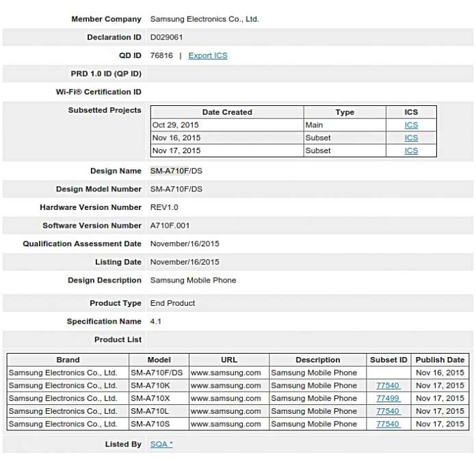Select QD ID value 76816
476x461 pixels.
(x=161, y=55)
